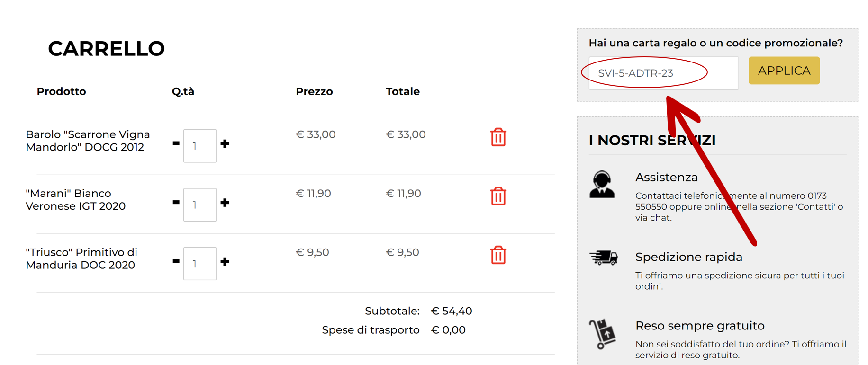Image resolution: width=868 pixels, height=365 pixels.
Task: Click the Spedizione rapida truck icon
Action: (x=604, y=258)
